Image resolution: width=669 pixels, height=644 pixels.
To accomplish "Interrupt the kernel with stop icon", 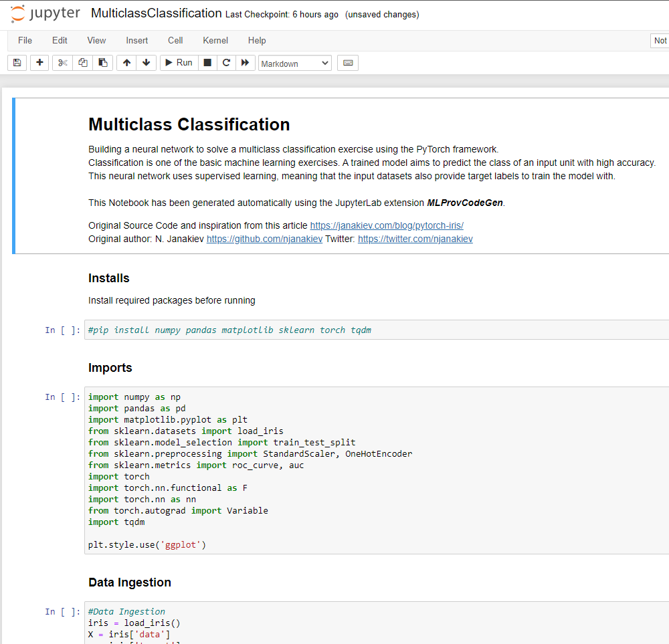I will tap(207, 63).
